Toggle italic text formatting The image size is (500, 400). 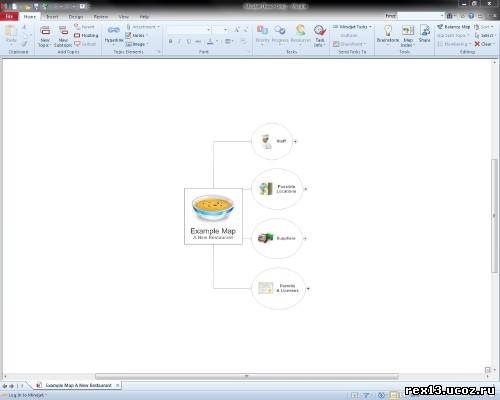coord(179,41)
